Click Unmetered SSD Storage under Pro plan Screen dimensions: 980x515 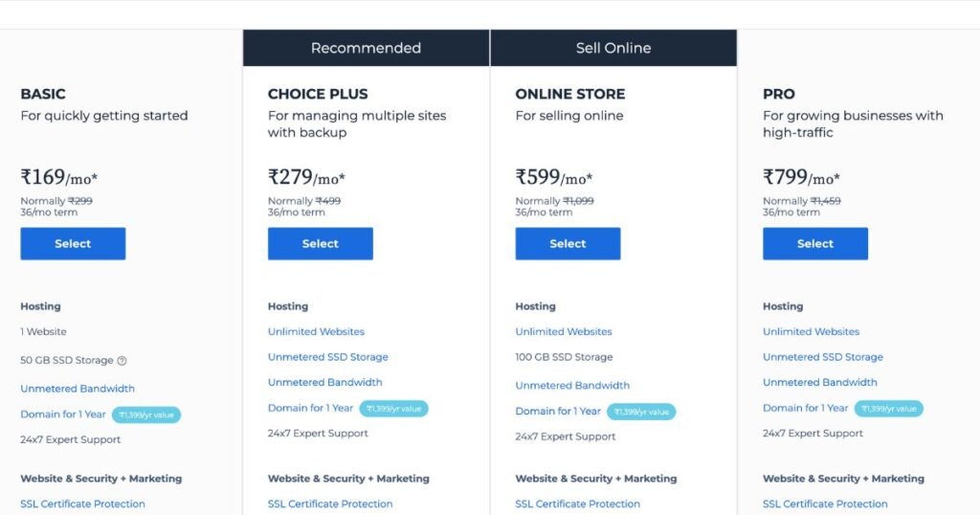[823, 357]
